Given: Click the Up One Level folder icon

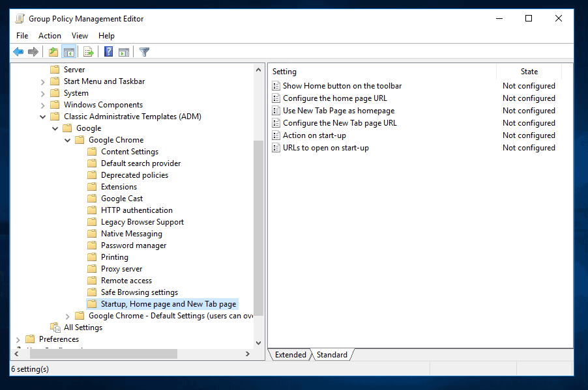Looking at the screenshot, I should coord(53,52).
